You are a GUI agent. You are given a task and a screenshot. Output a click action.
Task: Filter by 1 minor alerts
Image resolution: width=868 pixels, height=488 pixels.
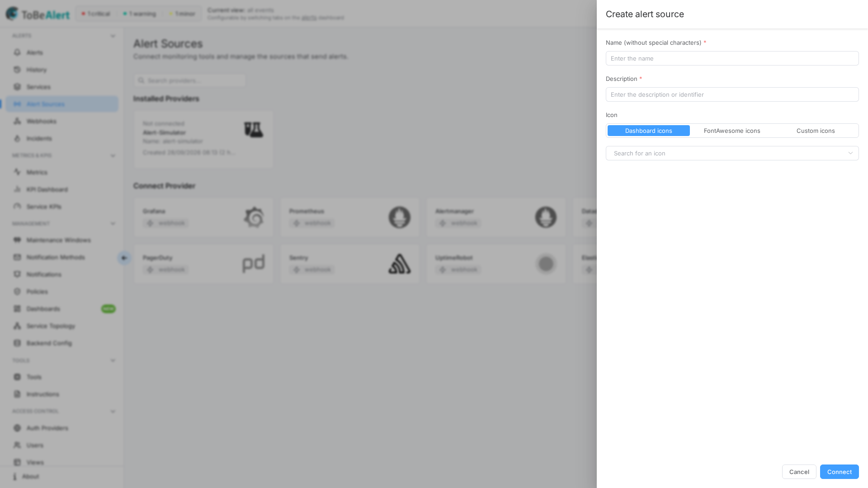(182, 14)
